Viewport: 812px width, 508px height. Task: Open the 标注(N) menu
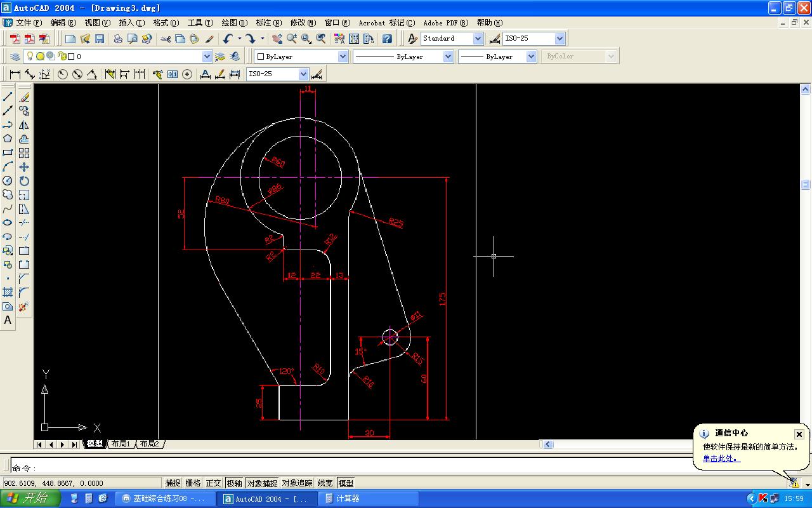click(269, 23)
